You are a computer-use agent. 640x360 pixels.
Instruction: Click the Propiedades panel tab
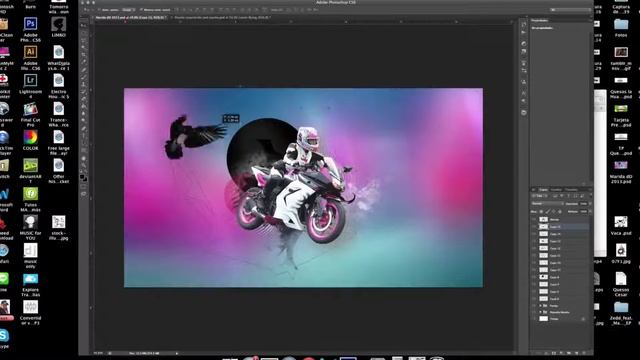tap(540, 20)
